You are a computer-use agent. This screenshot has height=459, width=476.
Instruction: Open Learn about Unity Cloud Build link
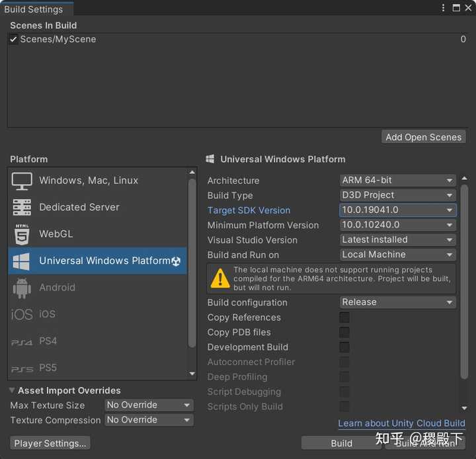(x=402, y=423)
